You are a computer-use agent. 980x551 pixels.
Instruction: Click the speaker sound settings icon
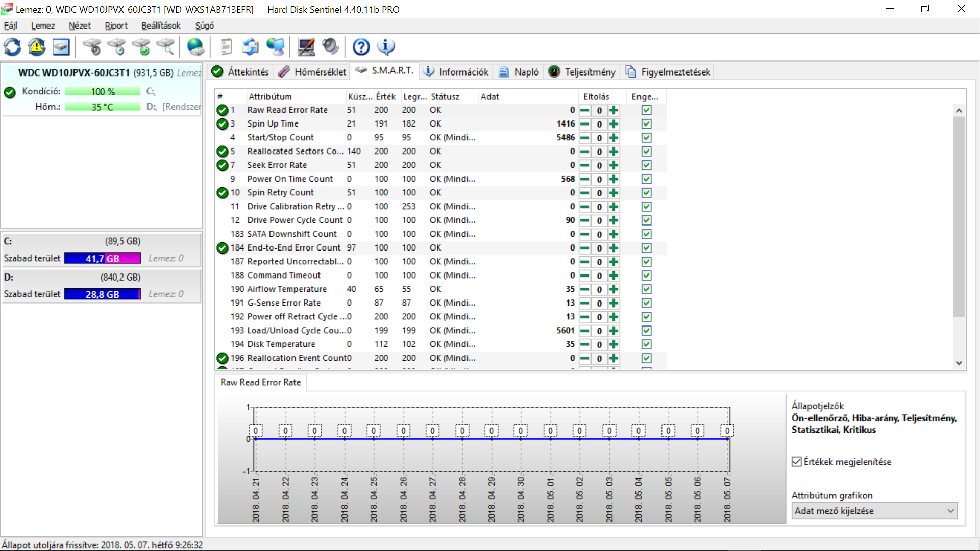click(331, 47)
